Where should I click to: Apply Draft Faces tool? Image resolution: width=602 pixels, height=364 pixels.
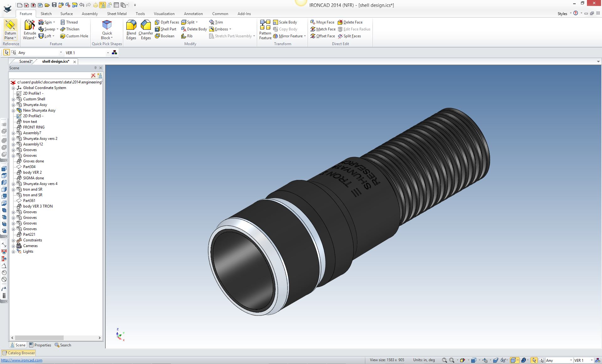(x=167, y=22)
